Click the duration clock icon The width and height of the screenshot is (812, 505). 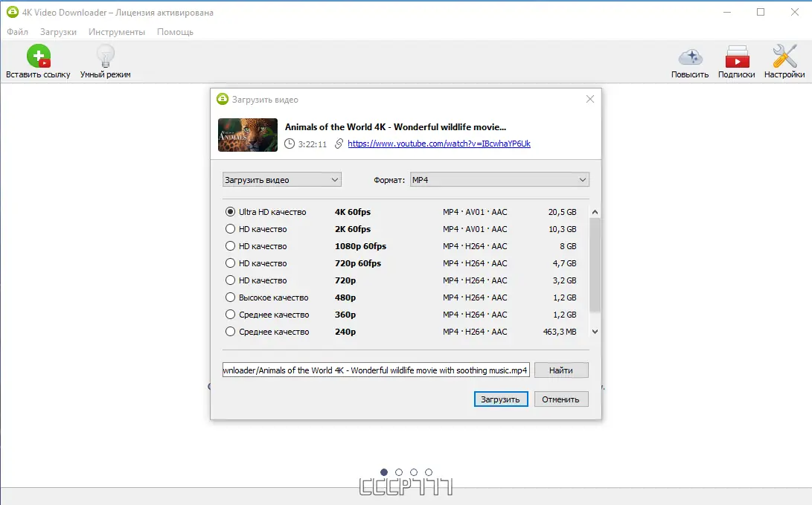coord(290,144)
